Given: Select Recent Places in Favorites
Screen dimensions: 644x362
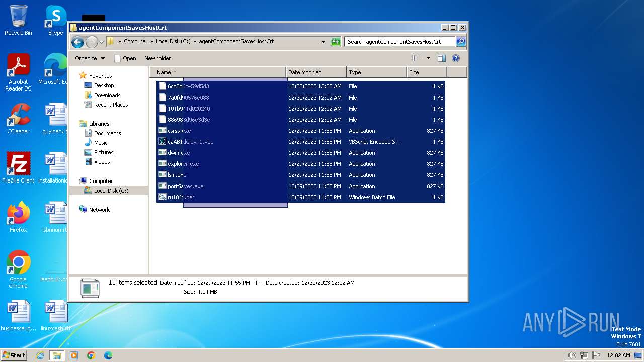Looking at the screenshot, I should (111, 105).
